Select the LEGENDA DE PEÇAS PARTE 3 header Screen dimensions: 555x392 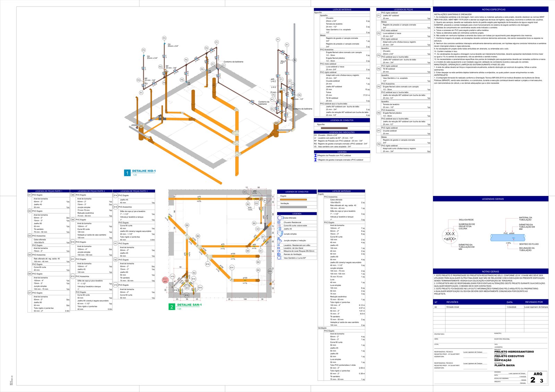[x=134, y=191]
